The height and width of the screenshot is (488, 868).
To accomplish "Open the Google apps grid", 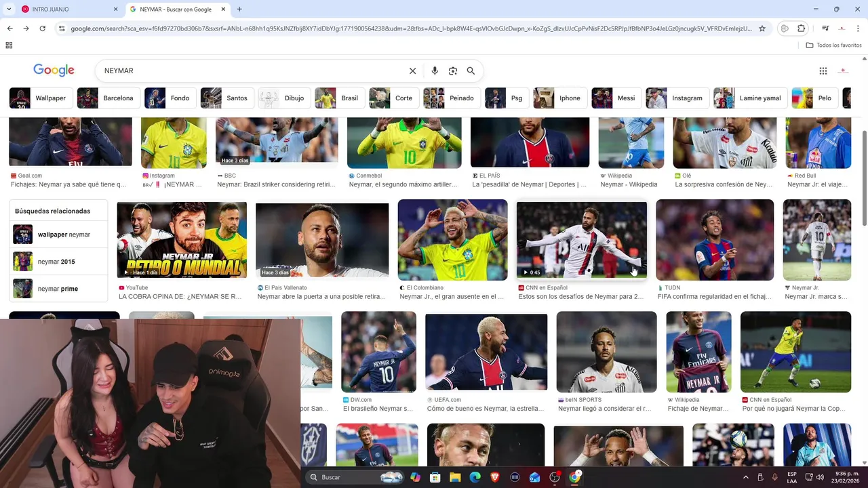I will (x=823, y=70).
